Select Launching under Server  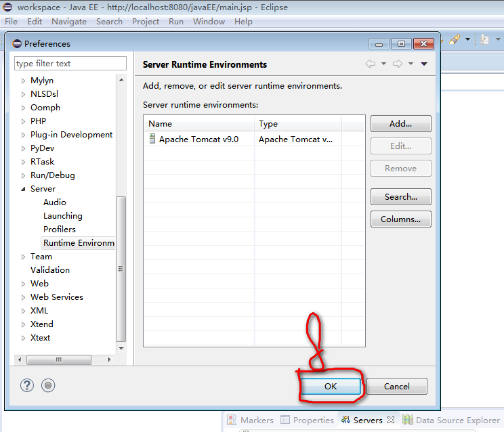63,215
